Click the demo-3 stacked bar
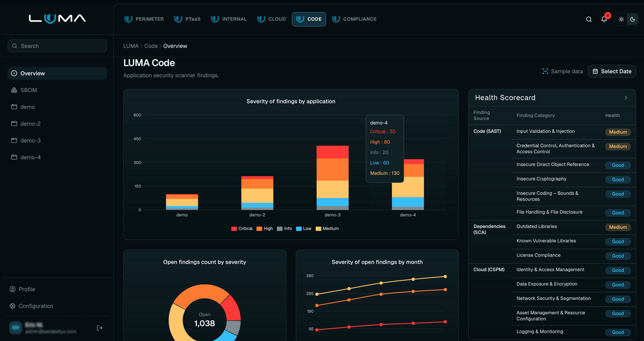Viewport: 644px width, 341px height. [333, 177]
